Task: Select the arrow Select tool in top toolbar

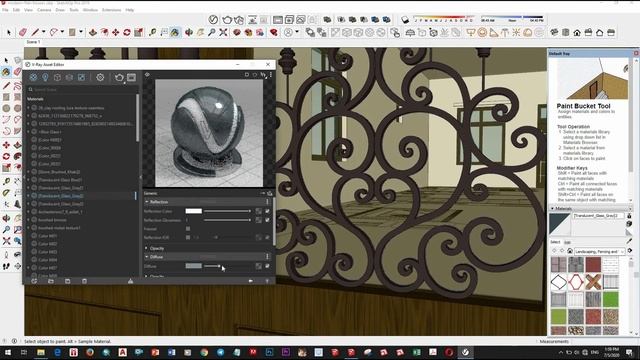Action: [x=9, y=32]
